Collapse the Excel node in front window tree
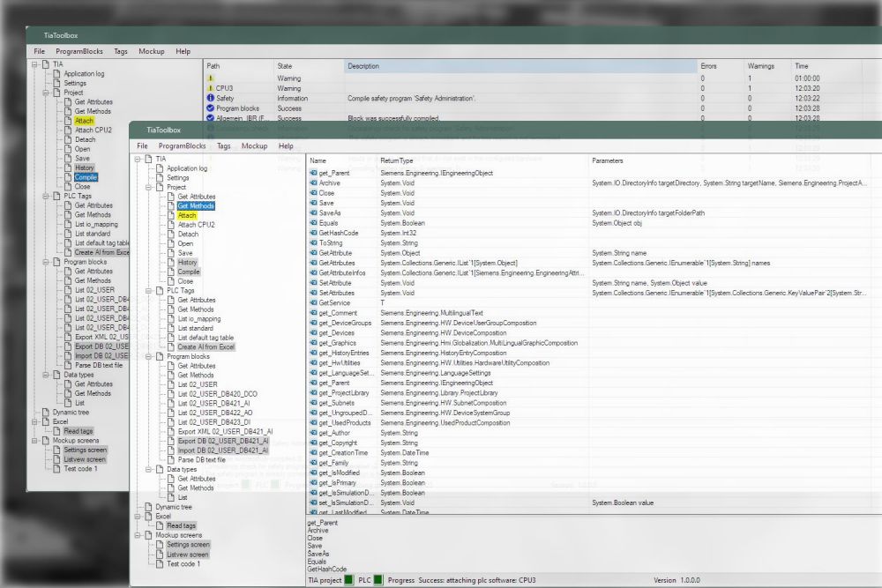Viewport: 882px width, 588px height. (x=138, y=516)
